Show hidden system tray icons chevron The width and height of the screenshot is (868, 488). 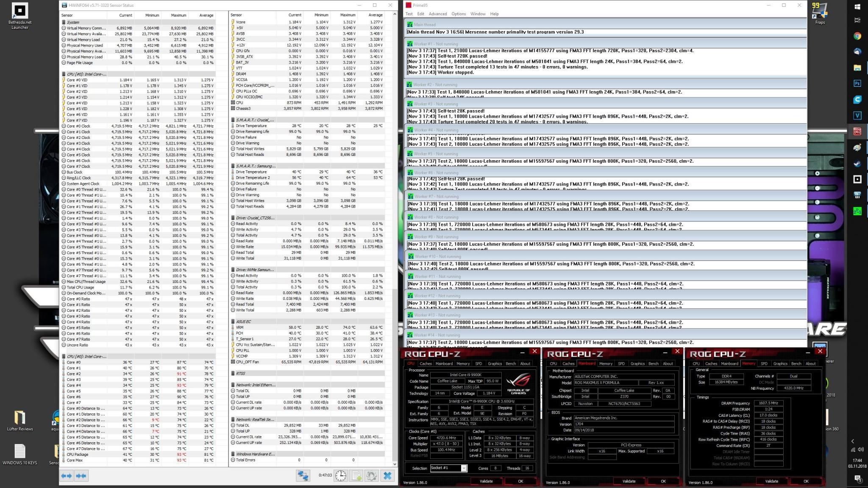(853, 441)
